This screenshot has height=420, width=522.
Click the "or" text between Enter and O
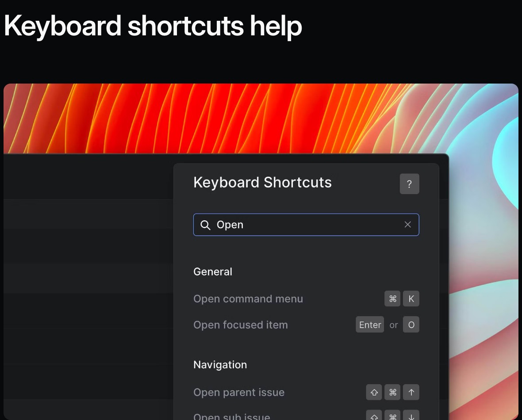(394, 325)
